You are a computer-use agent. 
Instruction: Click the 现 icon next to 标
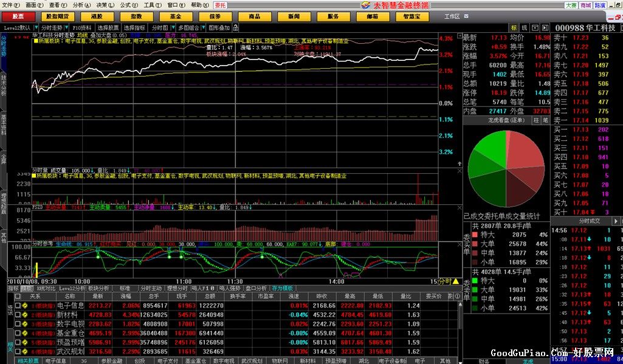click(525, 27)
